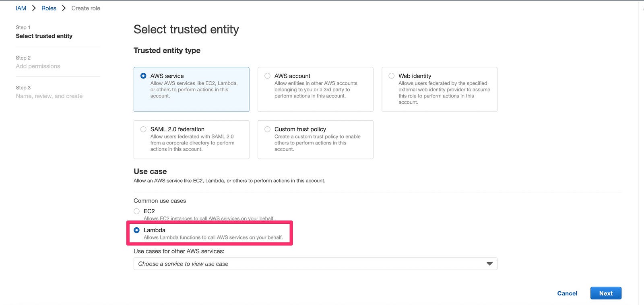Open the Roles breadcrumb link

click(x=49, y=8)
